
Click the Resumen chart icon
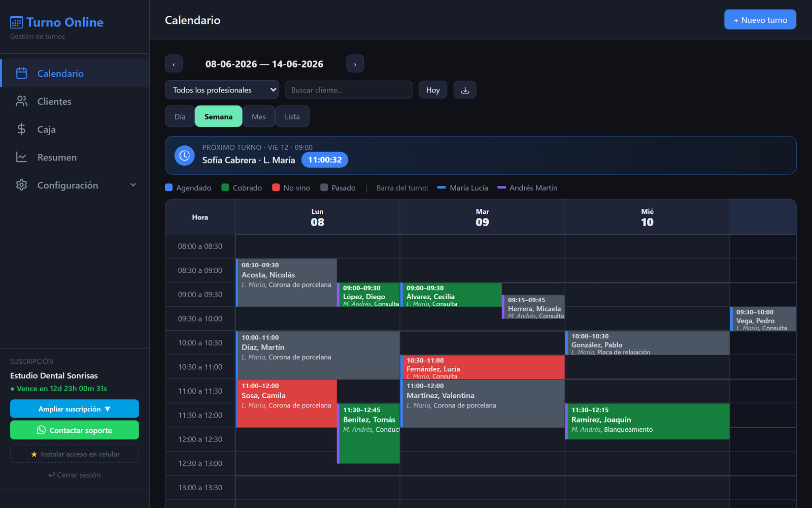[21, 157]
